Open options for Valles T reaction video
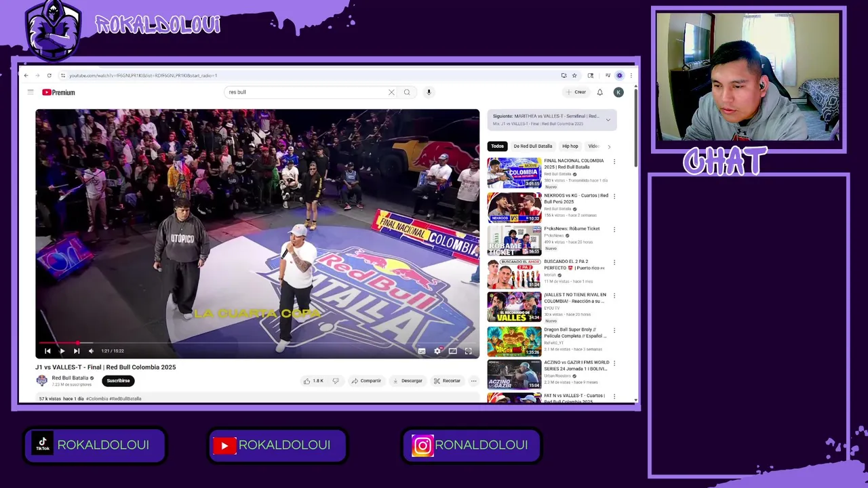Image resolution: width=868 pixels, height=488 pixels. coord(614,296)
